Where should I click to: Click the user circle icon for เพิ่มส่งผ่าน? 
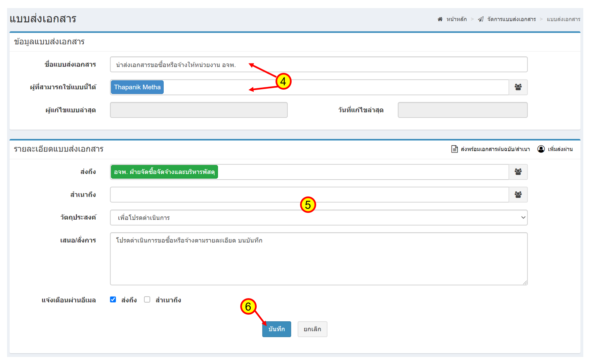point(541,149)
